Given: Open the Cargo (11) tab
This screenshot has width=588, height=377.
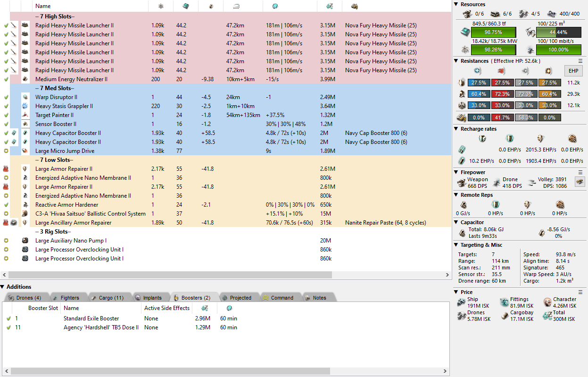Looking at the screenshot, I should click(x=107, y=298).
